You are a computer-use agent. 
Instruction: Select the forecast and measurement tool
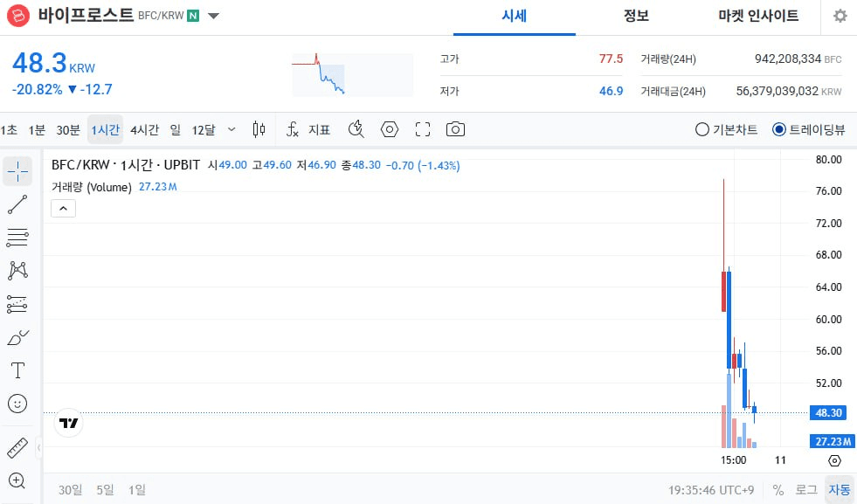click(17, 304)
